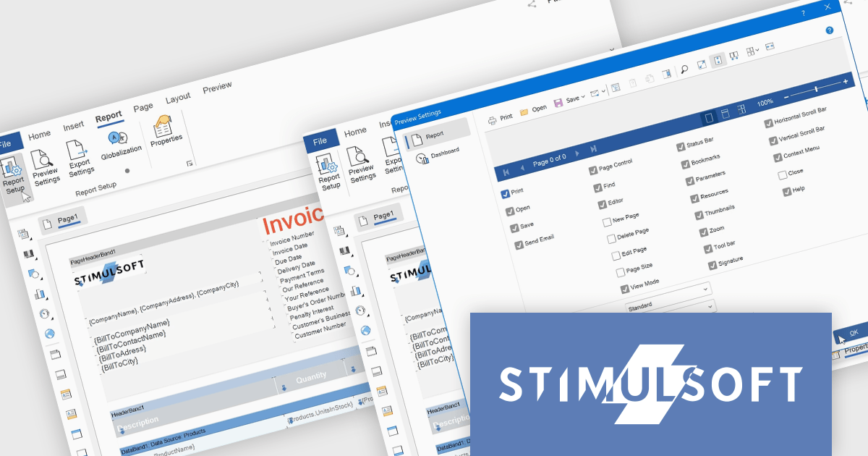Screen dimensions: 868x456
Task: Toggle the Horizontal Scroll Bar checkbox
Action: [x=768, y=123]
